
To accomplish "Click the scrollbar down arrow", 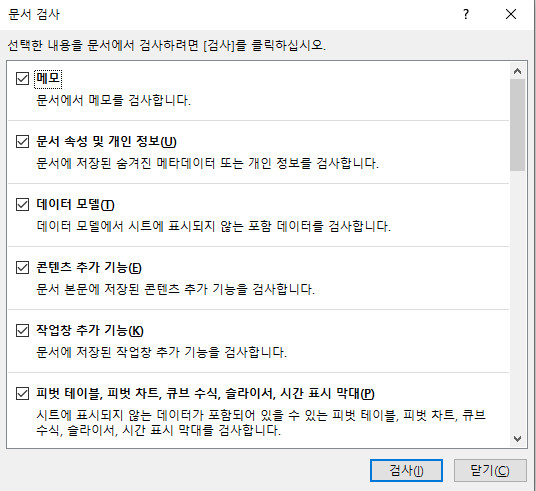I will pyautogui.click(x=517, y=438).
